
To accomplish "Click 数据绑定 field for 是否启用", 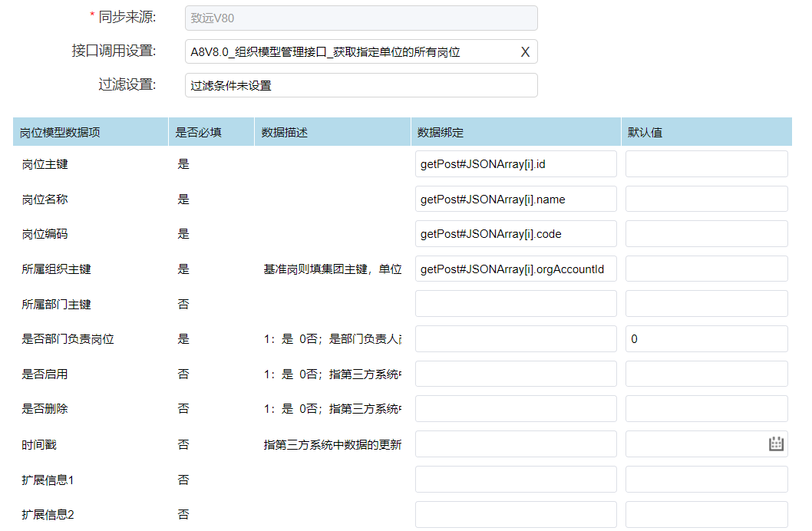I will pyautogui.click(x=516, y=374).
